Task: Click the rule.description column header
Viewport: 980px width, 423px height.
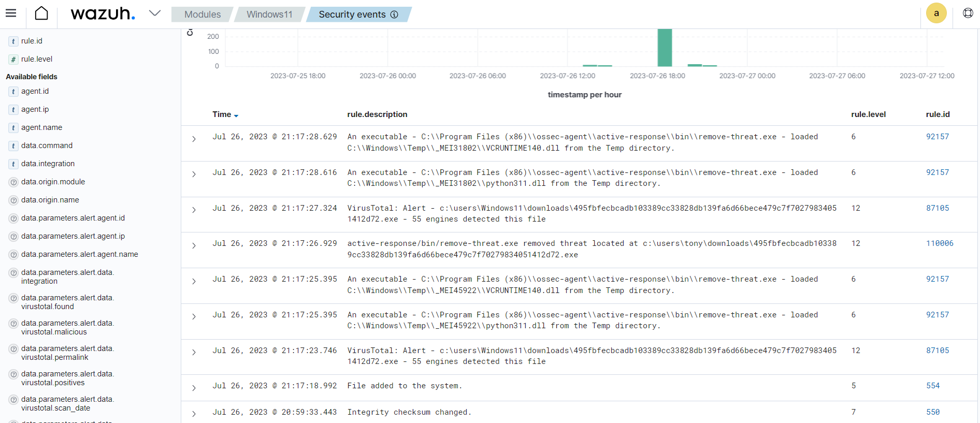Action: [377, 114]
